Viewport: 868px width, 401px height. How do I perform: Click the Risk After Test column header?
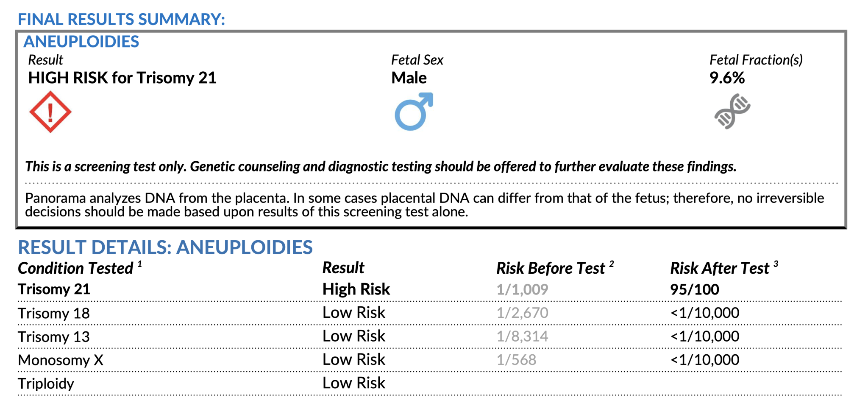[x=719, y=268]
